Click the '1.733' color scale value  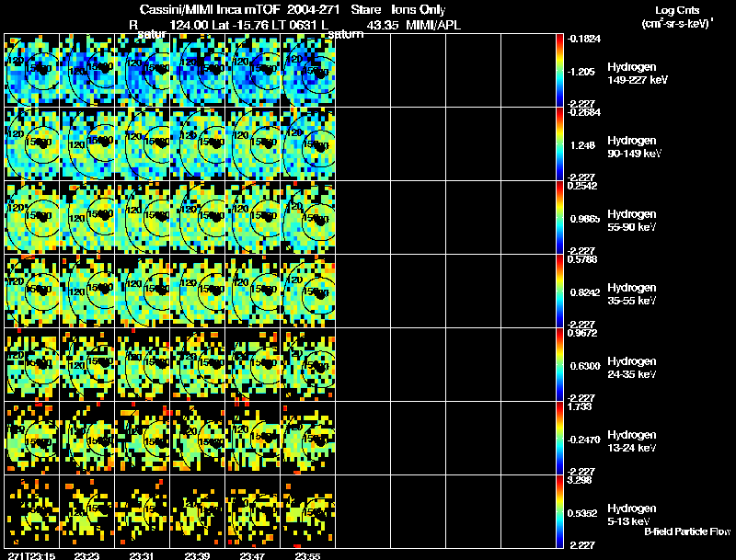point(580,406)
